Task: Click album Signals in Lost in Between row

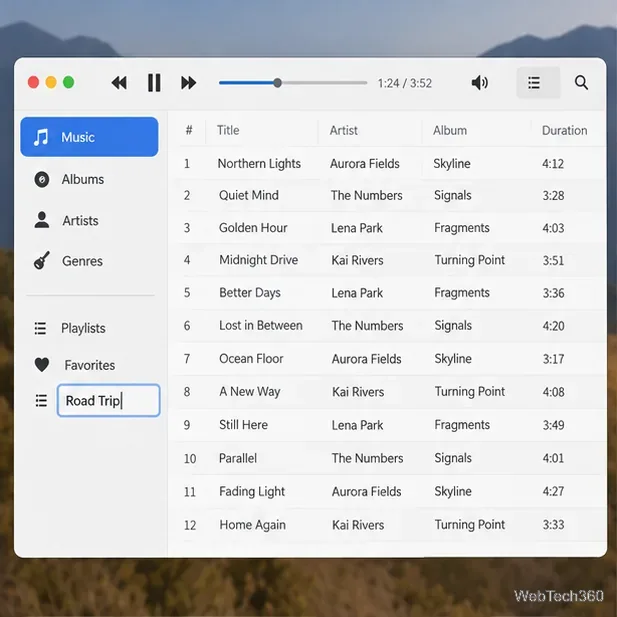Action: tap(453, 325)
